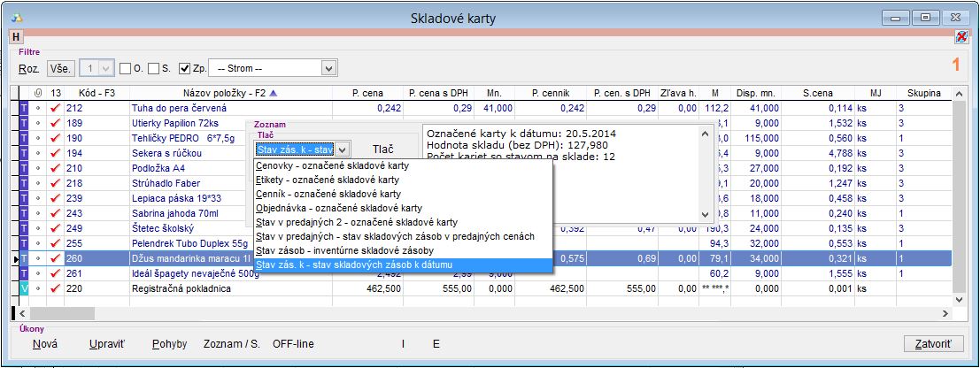Click the red checkmark in row 212

coord(55,108)
